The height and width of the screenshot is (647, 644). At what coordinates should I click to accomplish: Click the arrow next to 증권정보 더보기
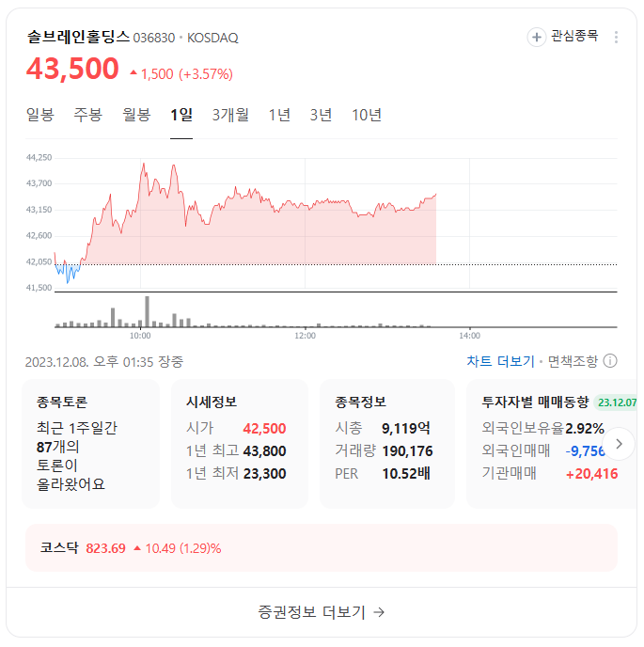pyautogui.click(x=379, y=612)
